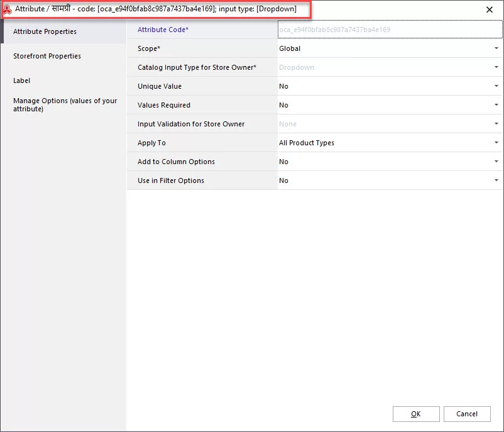Click the Catalog Input Type dropdown arrow
The image size is (504, 432).
pyautogui.click(x=496, y=67)
